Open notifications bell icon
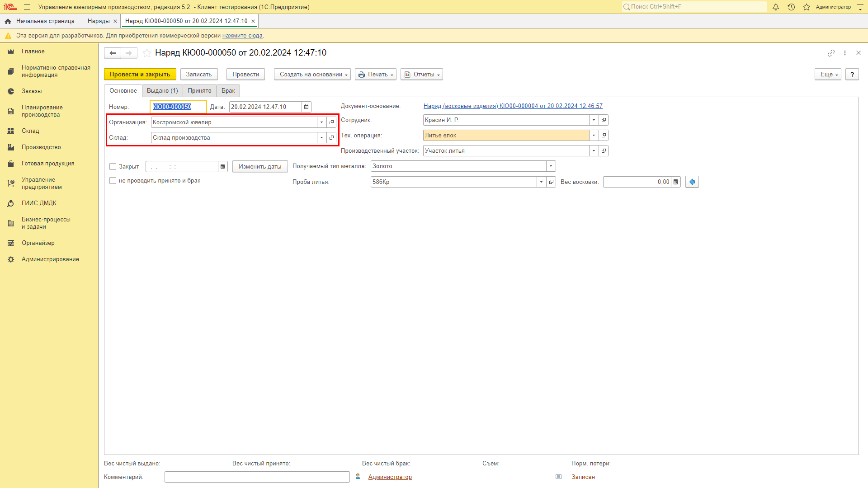 tap(776, 7)
